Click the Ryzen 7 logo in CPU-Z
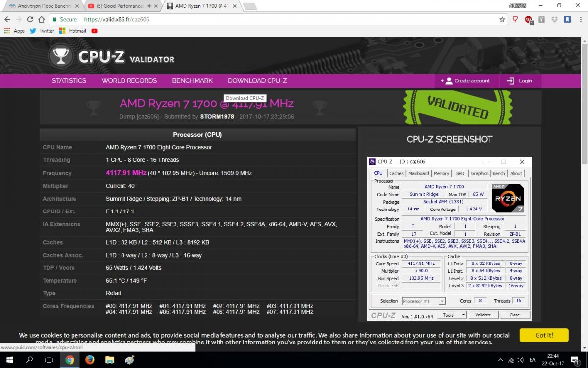588x368 pixels. pos(508,198)
